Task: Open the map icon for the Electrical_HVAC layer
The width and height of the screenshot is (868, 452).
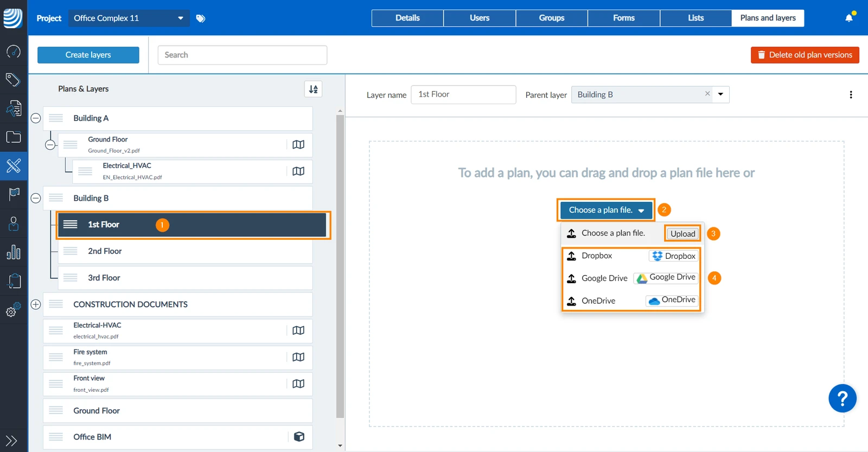Action: coord(298,171)
